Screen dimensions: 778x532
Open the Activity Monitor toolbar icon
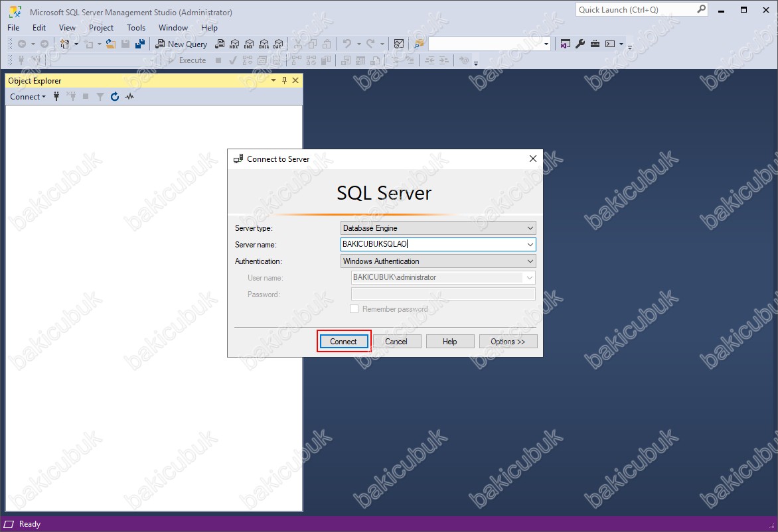coord(399,44)
